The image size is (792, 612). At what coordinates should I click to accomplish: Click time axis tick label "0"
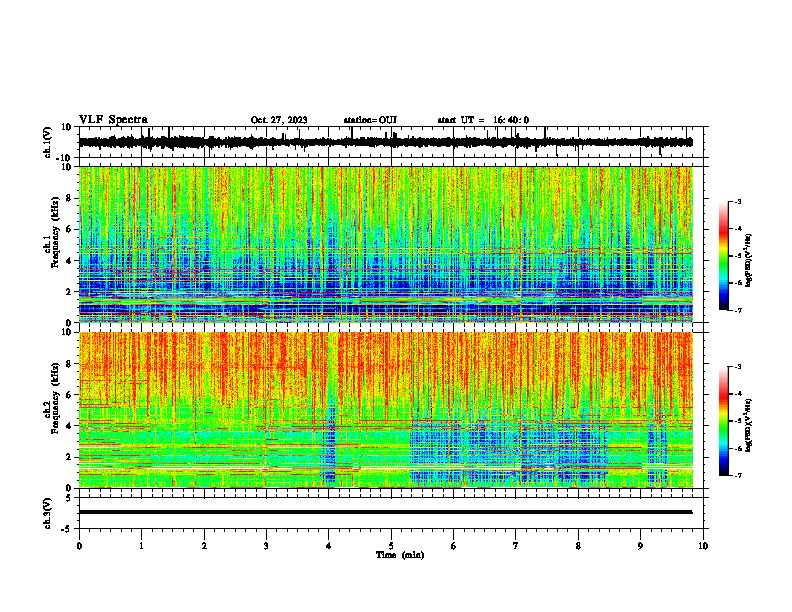(x=79, y=546)
